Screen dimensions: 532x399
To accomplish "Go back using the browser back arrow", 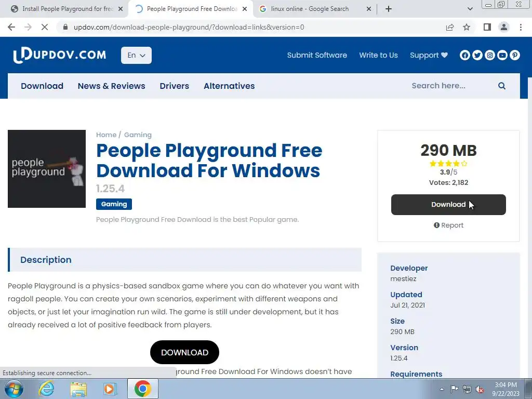I will coord(11,27).
